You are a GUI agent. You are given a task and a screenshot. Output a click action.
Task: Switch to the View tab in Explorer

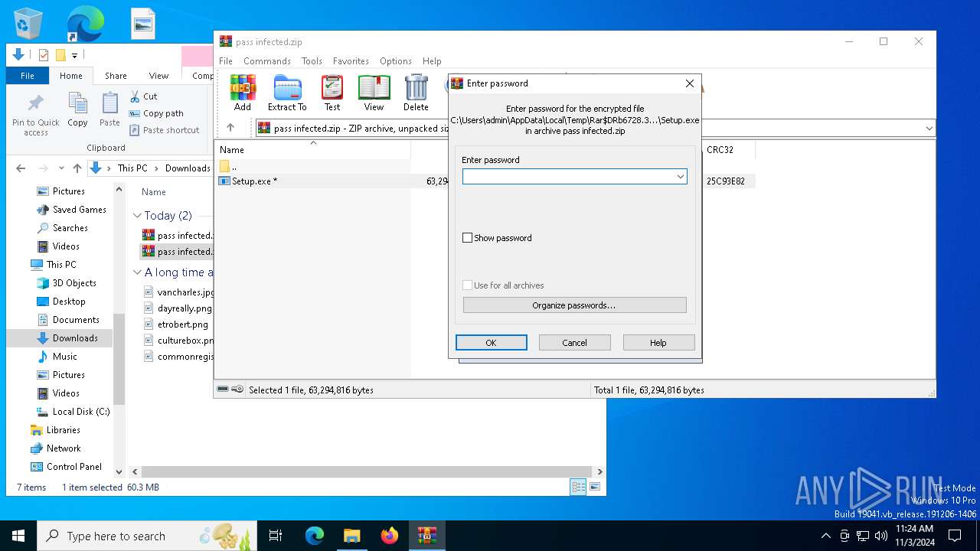(x=158, y=76)
